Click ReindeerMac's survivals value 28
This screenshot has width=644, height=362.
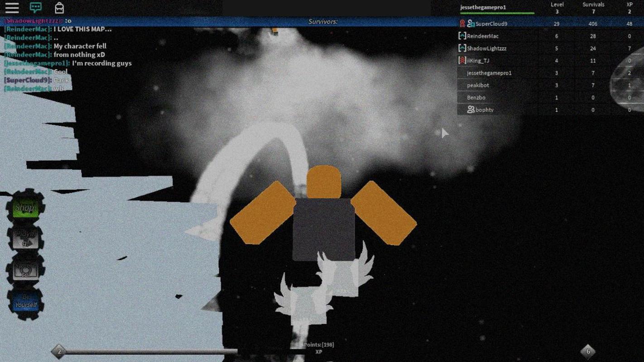[x=593, y=36]
